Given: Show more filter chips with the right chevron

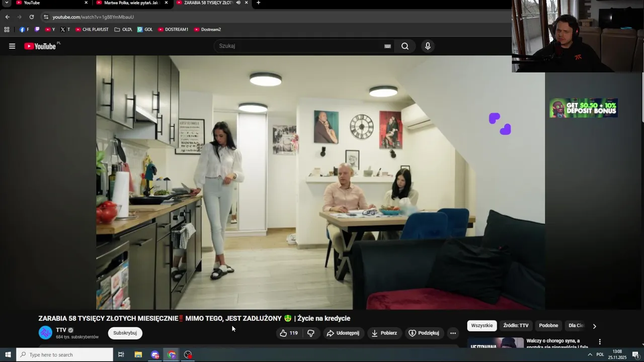Looking at the screenshot, I should pos(594,326).
